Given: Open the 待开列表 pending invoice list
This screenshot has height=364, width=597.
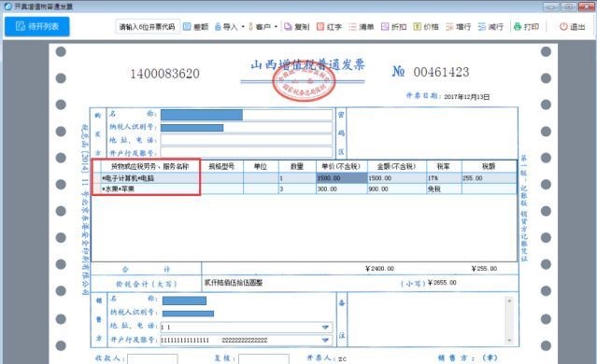Looking at the screenshot, I should click(37, 26).
